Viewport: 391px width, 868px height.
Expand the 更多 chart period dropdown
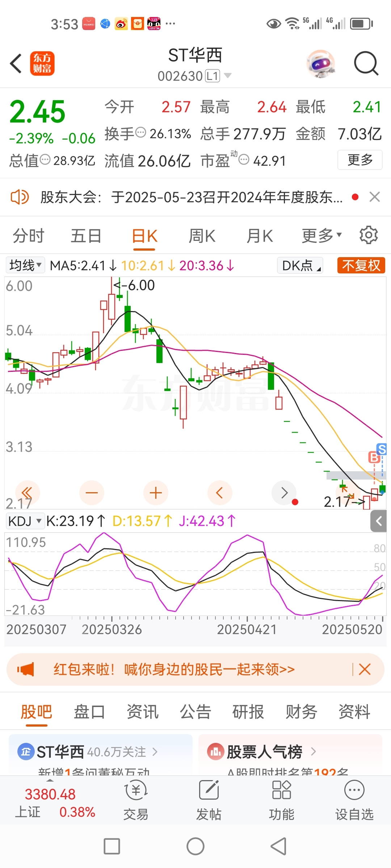(x=322, y=236)
